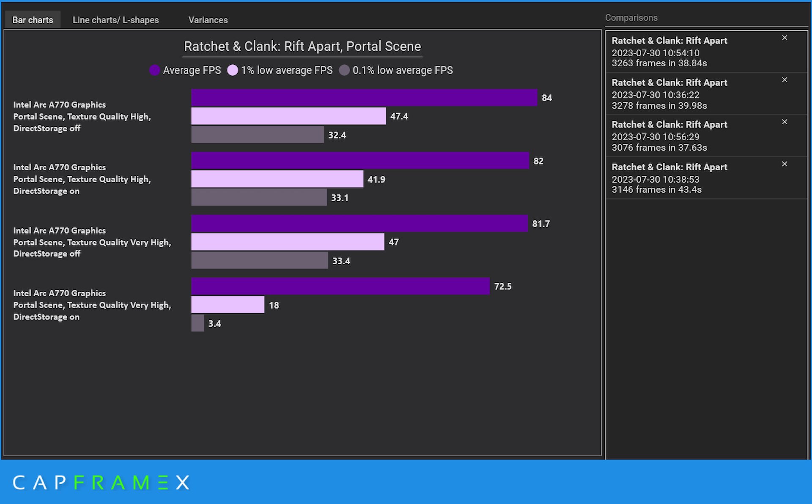The width and height of the screenshot is (812, 504).
Task: Select comparison record with 3146 frames
Action: coord(706,178)
